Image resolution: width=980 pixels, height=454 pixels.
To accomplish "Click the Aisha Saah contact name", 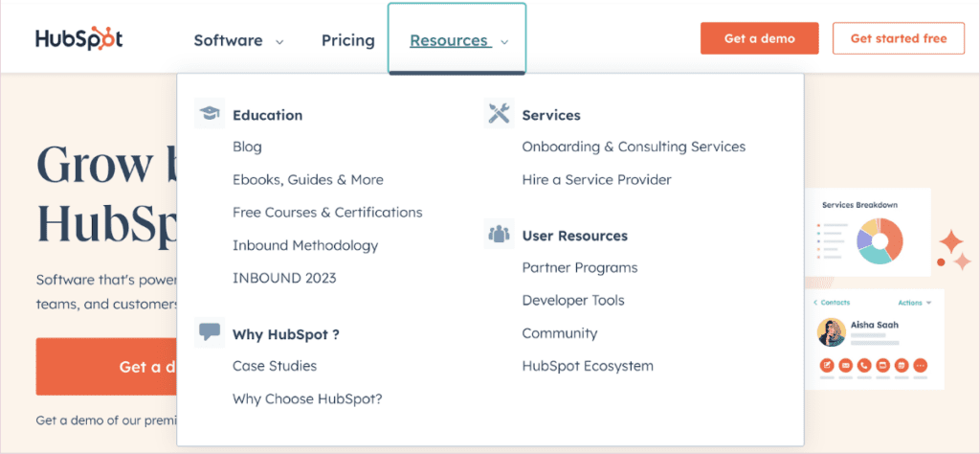I will 875,326.
